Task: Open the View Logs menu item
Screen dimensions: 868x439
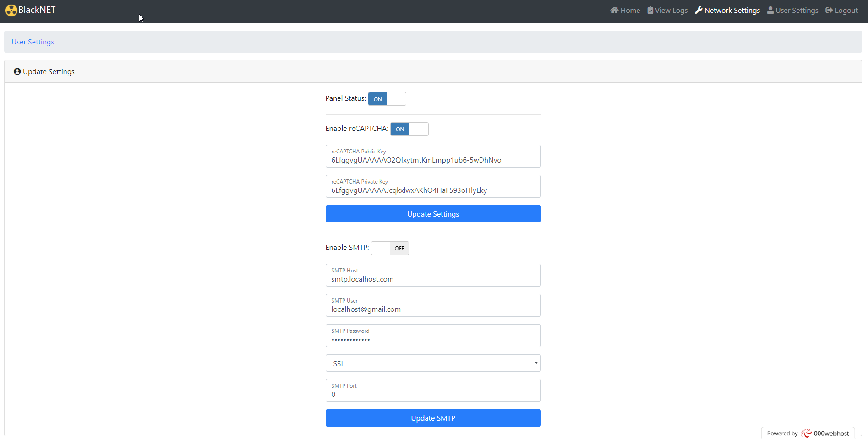Action: click(x=671, y=10)
